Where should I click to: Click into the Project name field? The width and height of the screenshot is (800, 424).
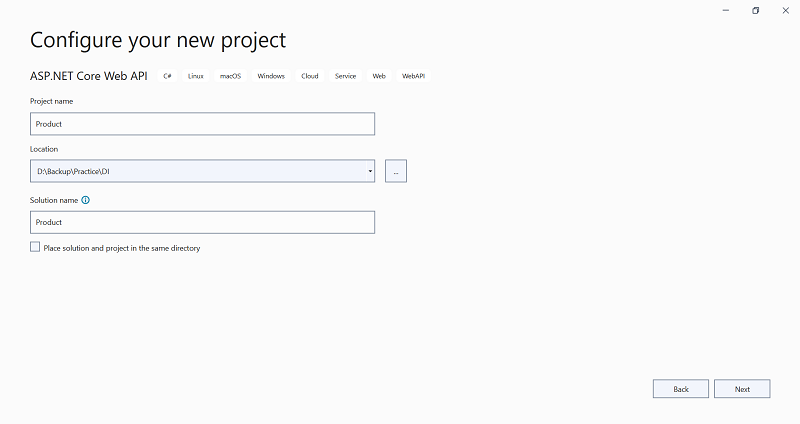click(203, 124)
